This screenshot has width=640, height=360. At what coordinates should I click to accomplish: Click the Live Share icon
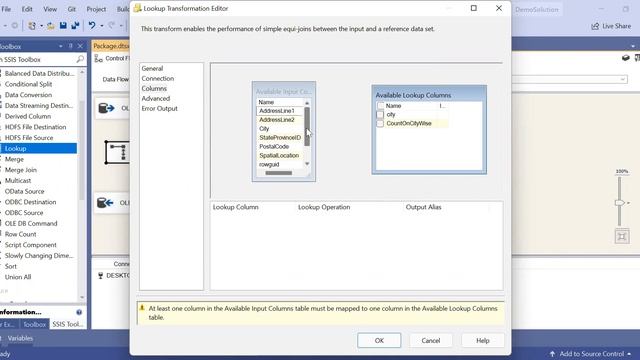point(595,26)
